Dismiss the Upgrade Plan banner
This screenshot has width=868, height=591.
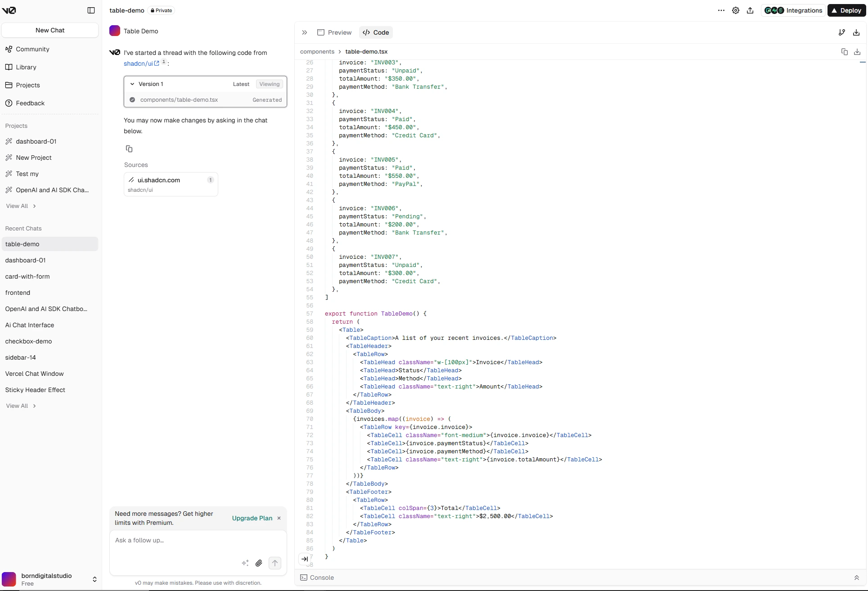[279, 518]
